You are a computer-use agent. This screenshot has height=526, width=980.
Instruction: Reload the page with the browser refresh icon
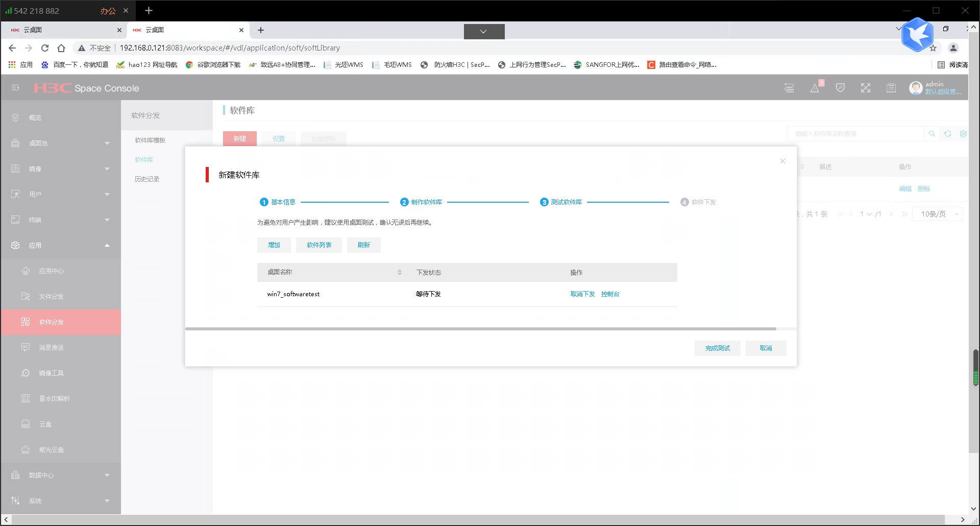(x=45, y=48)
